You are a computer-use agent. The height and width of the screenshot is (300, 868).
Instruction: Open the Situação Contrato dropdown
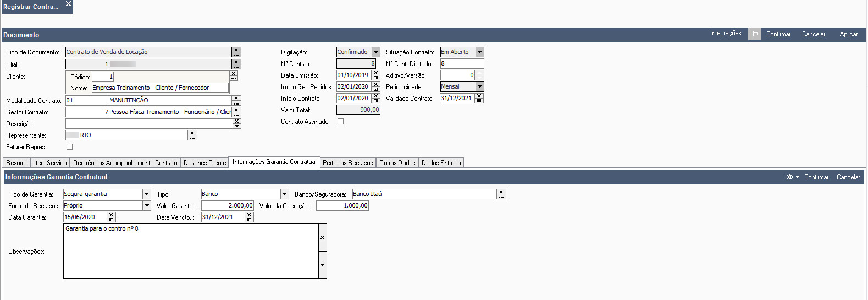click(x=480, y=52)
